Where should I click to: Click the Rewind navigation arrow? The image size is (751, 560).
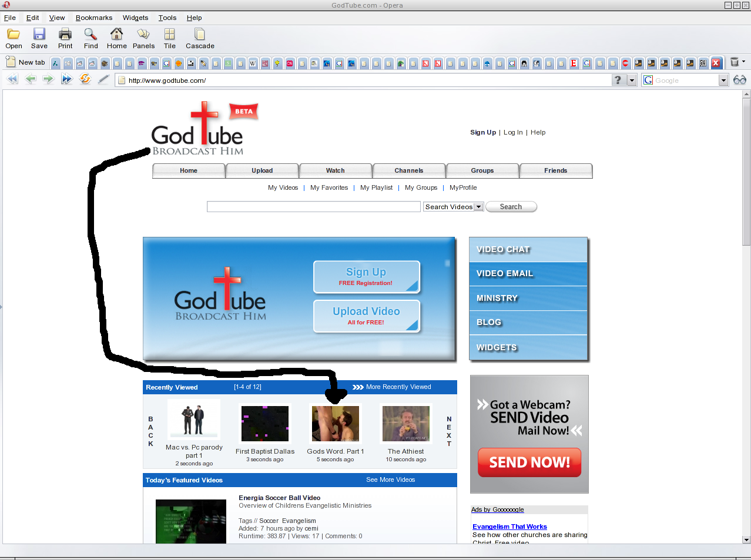12,79
